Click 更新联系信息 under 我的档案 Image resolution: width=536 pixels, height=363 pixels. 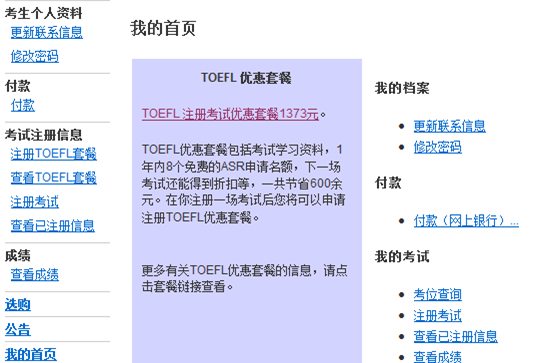pyautogui.click(x=450, y=126)
